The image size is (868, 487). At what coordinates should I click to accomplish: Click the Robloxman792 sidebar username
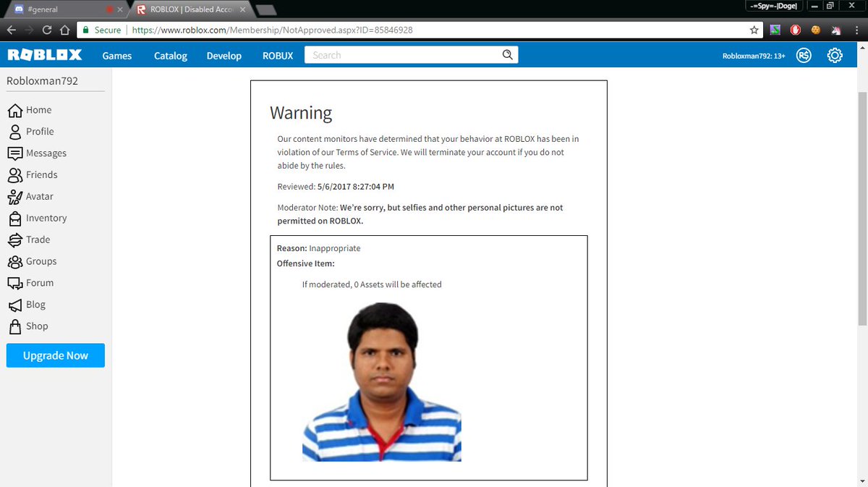point(42,81)
